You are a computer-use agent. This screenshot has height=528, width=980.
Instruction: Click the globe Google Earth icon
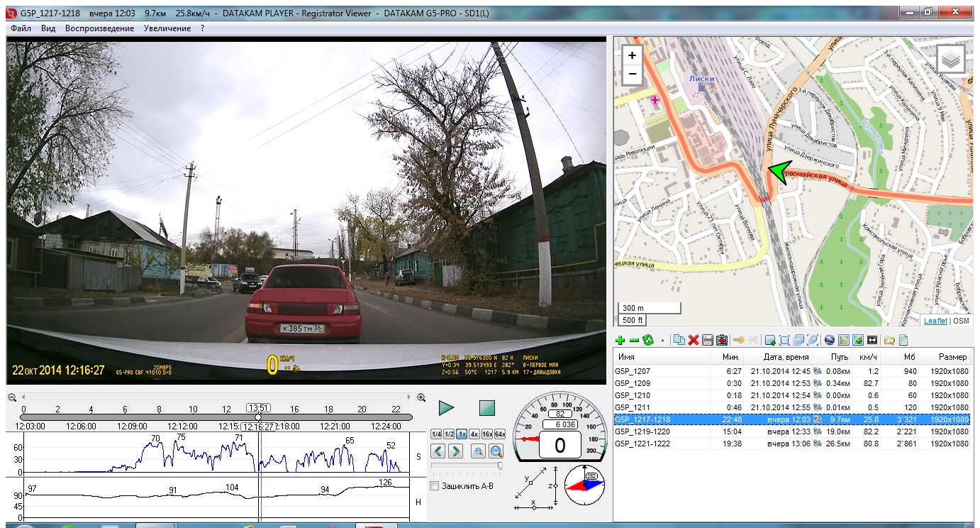click(828, 341)
